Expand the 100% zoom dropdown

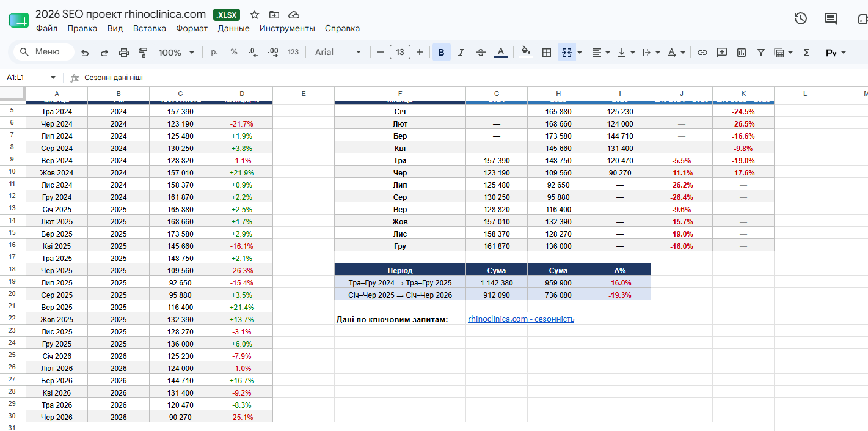pos(176,53)
